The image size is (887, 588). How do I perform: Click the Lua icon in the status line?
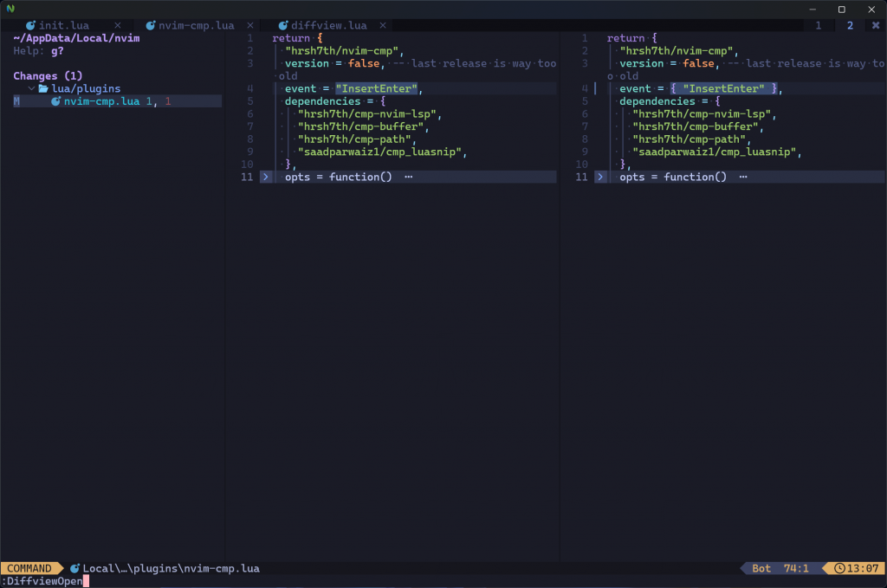click(x=74, y=569)
